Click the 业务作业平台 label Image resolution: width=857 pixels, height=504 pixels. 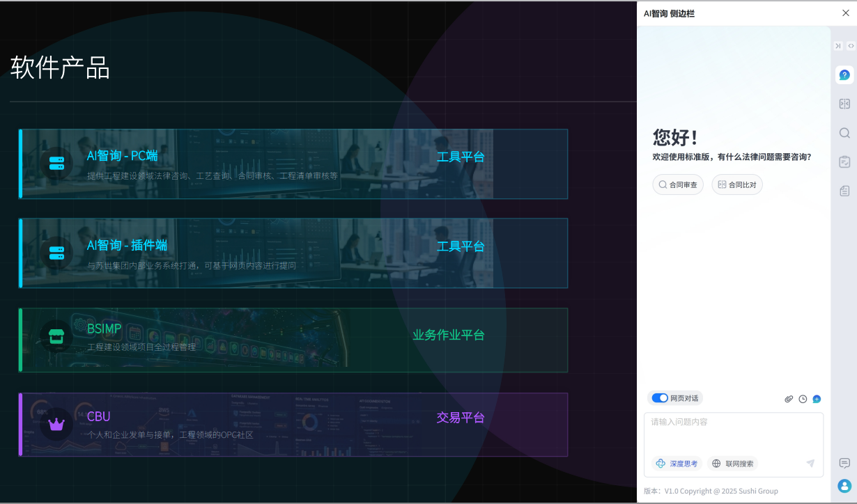(x=449, y=335)
